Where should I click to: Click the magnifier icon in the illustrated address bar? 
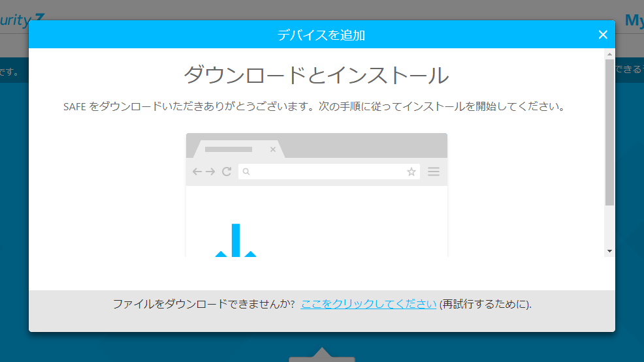(246, 172)
